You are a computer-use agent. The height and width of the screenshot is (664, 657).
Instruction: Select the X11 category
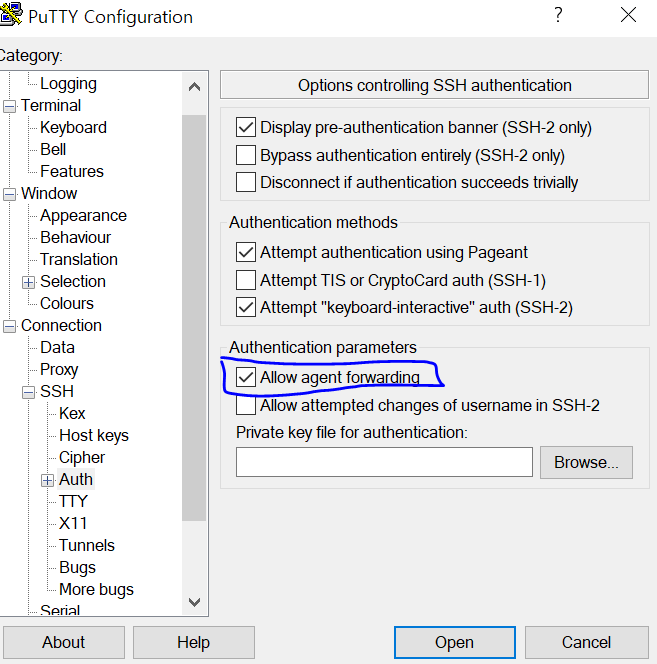click(73, 524)
